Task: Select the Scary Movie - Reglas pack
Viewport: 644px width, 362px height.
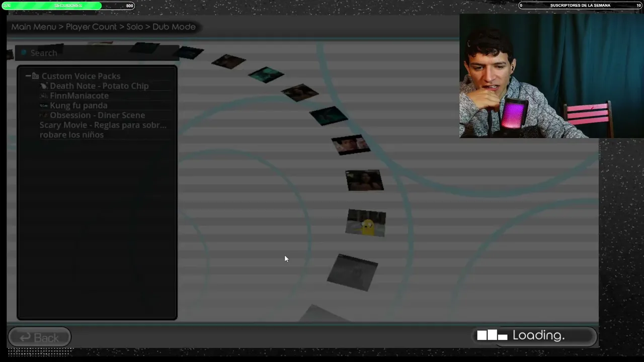Action: pyautogui.click(x=103, y=125)
